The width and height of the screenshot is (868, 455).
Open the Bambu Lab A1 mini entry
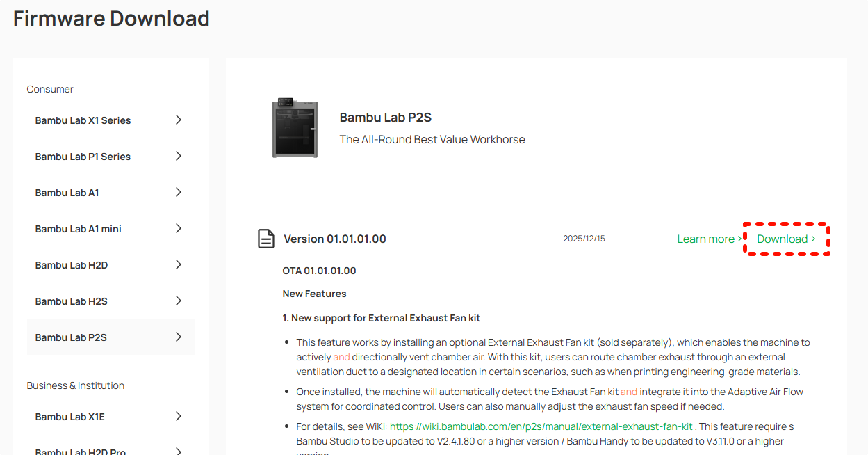click(111, 229)
